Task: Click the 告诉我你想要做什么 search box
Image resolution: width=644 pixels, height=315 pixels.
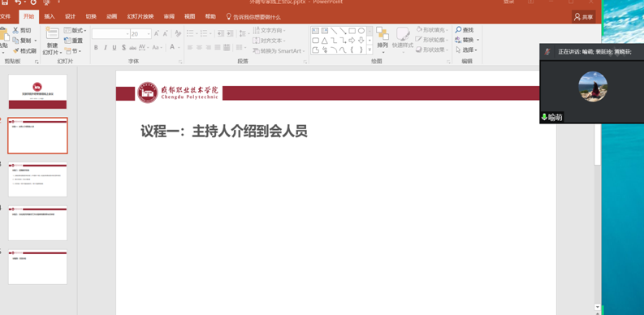Action: (253, 17)
